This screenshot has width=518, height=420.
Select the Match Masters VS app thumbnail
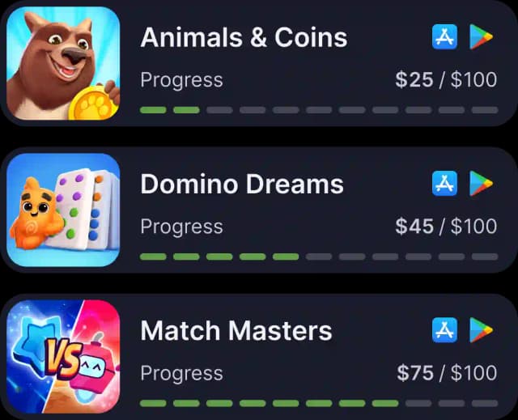63,357
